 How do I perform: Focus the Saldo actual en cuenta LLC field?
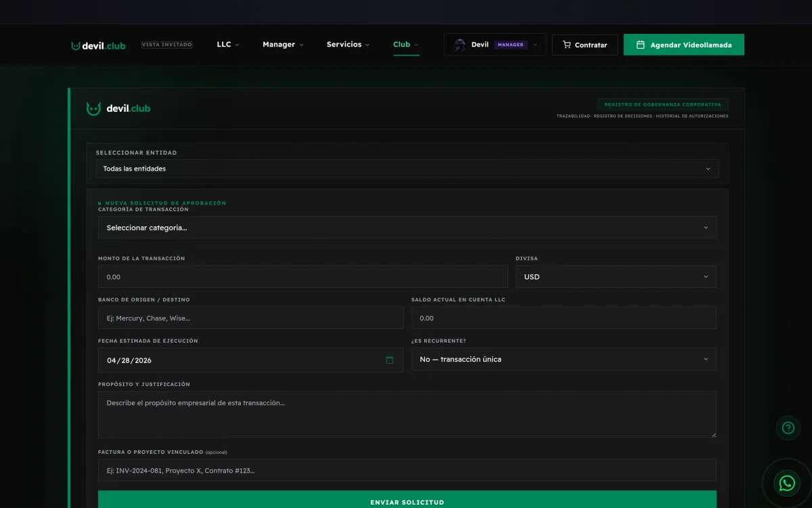564,318
